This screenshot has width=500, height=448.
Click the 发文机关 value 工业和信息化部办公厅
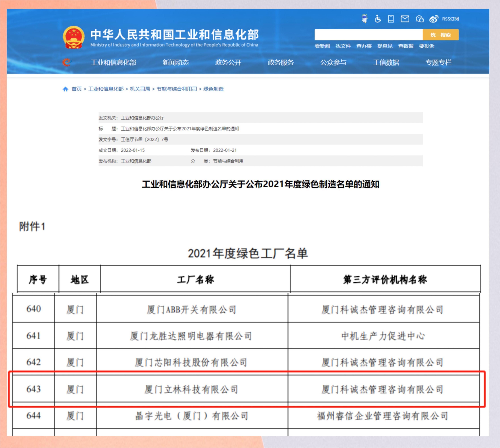[x=143, y=118]
